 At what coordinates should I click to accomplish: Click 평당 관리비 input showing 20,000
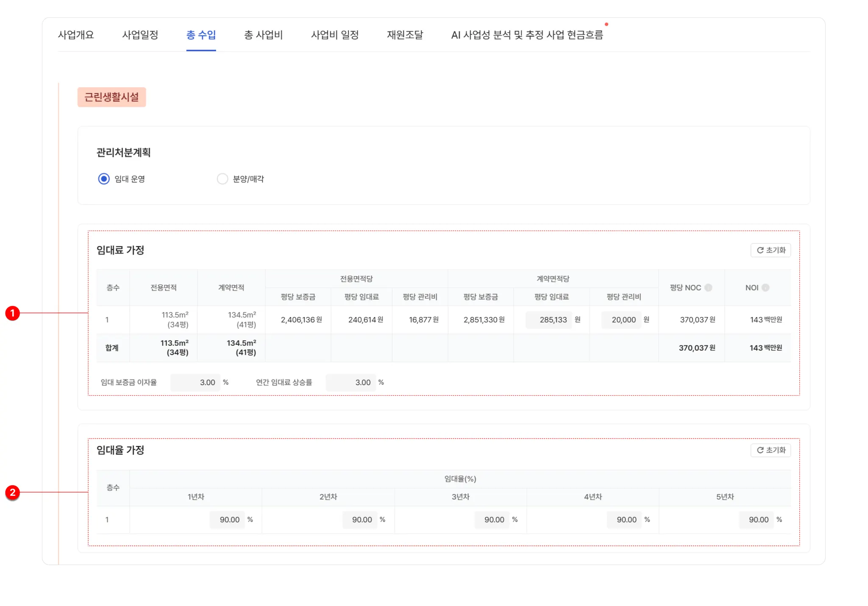pos(621,320)
